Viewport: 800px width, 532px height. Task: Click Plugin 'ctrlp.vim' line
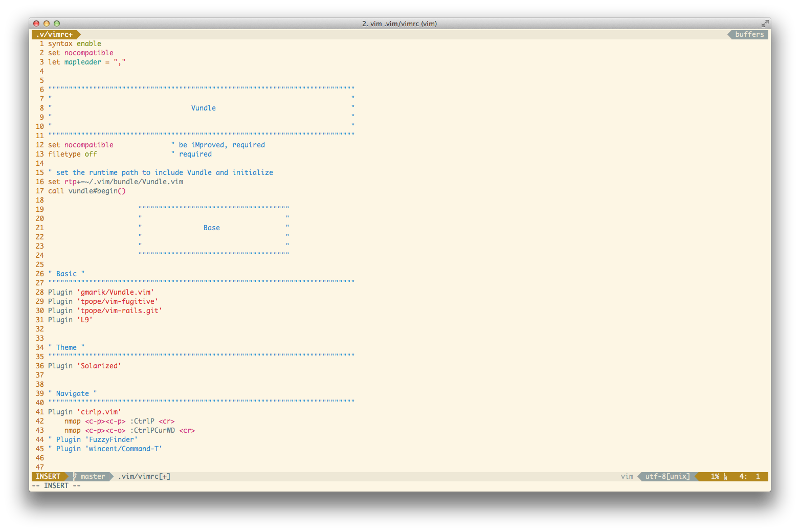[x=85, y=412]
